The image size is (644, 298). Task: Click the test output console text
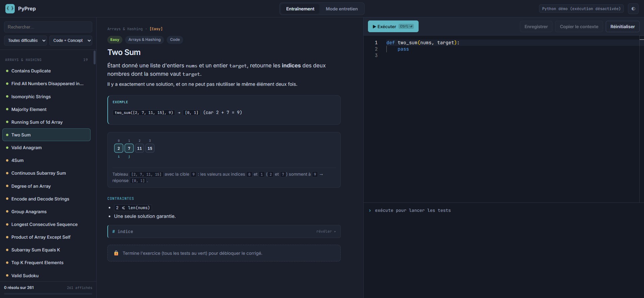(x=413, y=211)
